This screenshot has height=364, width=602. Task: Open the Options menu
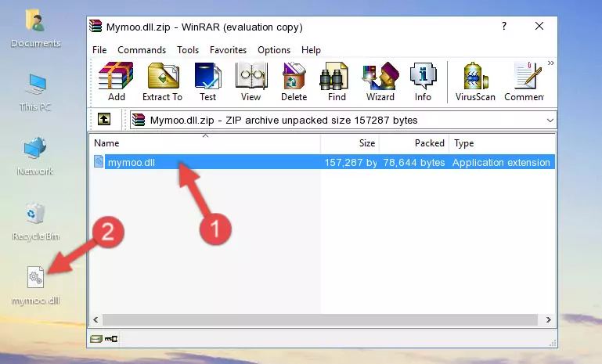(274, 50)
